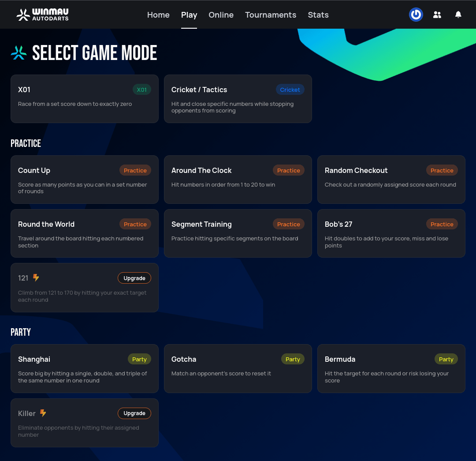Open the Shanghai party game
Screen dimensions: 476x461
click(x=84, y=369)
